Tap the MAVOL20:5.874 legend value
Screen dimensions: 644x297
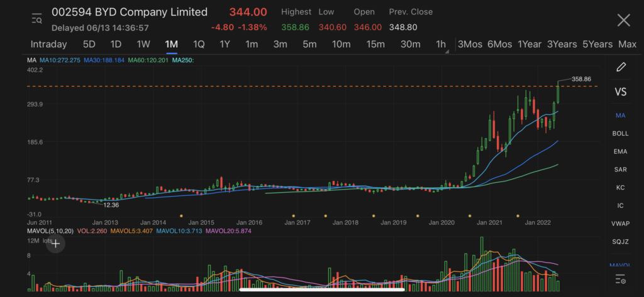(228, 231)
